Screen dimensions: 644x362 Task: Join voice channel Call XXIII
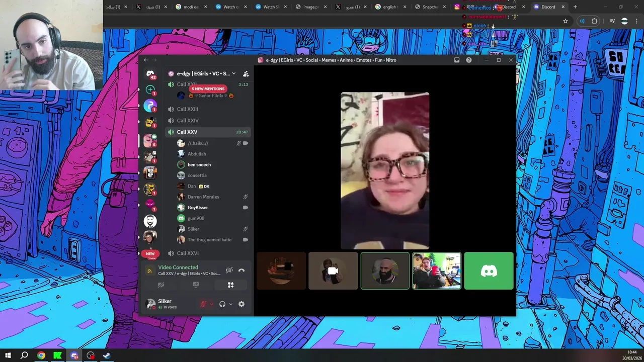coord(208,109)
